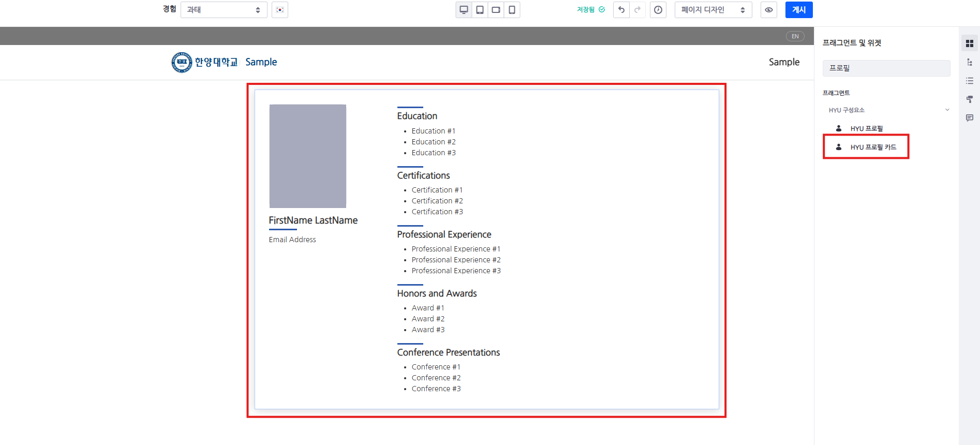The image size is (980, 445).
Task: Open the Fragments and Widgets panel icon
Action: [969, 43]
